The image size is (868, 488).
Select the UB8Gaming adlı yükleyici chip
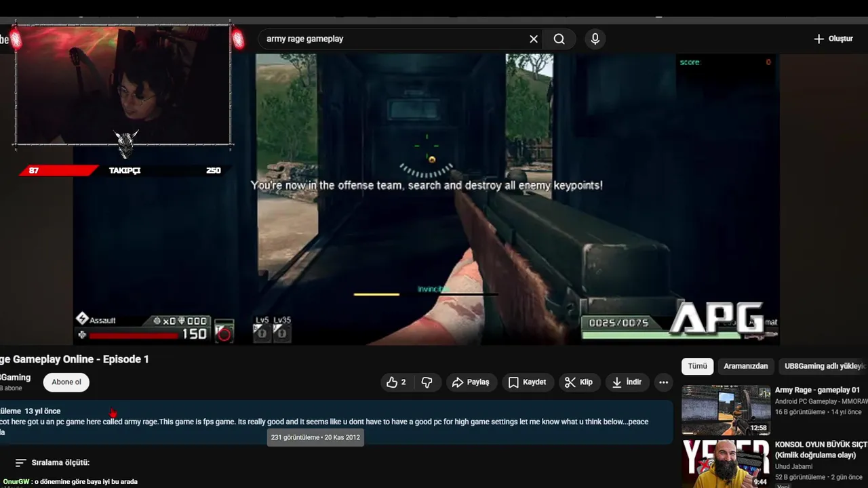pyautogui.click(x=823, y=366)
